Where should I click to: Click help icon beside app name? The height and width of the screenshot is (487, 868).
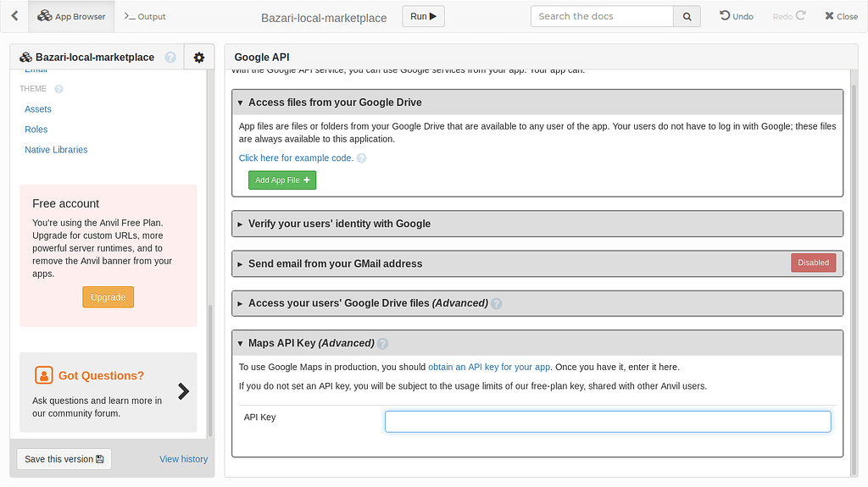(x=170, y=58)
